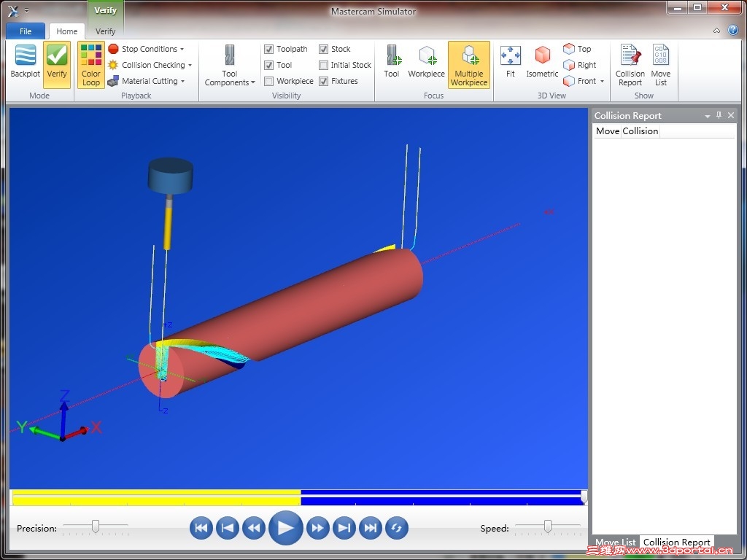The height and width of the screenshot is (560, 747).
Task: Pin the Collision Report panel
Action: (x=719, y=115)
